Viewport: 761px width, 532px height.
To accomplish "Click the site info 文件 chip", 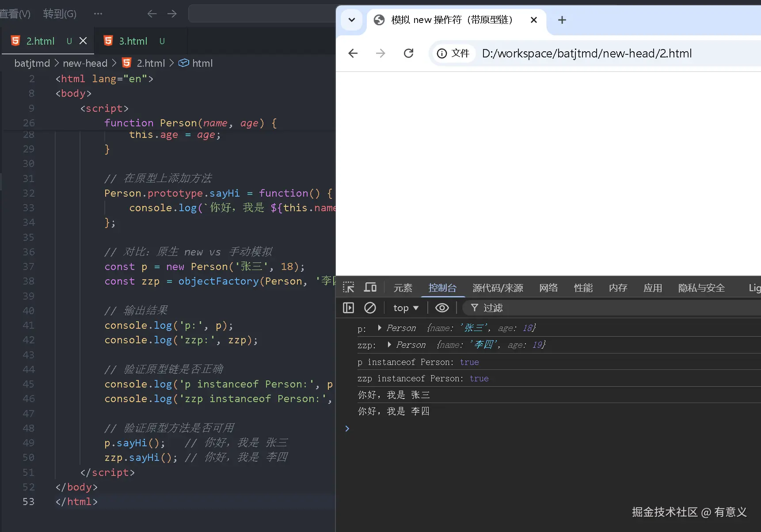I will [453, 53].
